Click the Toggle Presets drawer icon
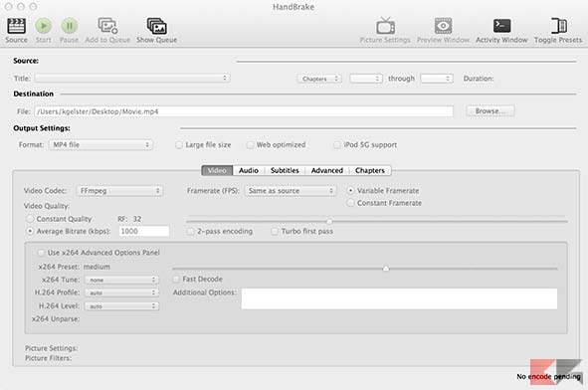Screen dimensions: 588x390 click(558, 26)
